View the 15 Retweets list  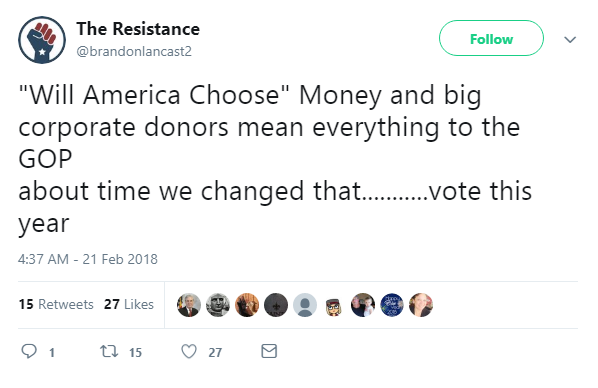point(56,304)
